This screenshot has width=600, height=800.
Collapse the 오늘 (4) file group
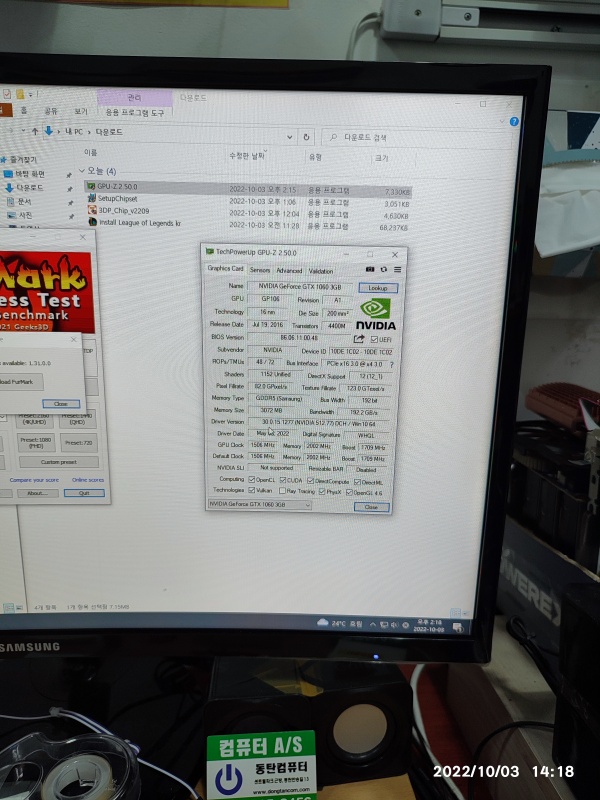click(x=82, y=170)
